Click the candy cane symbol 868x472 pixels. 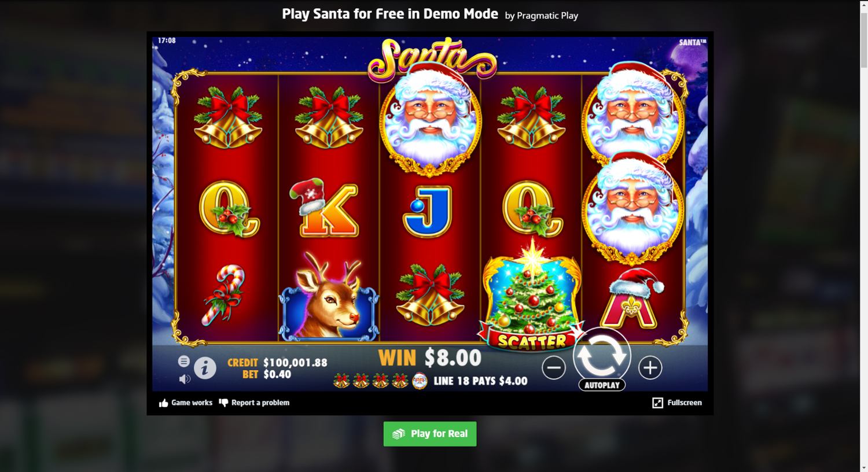(225, 294)
